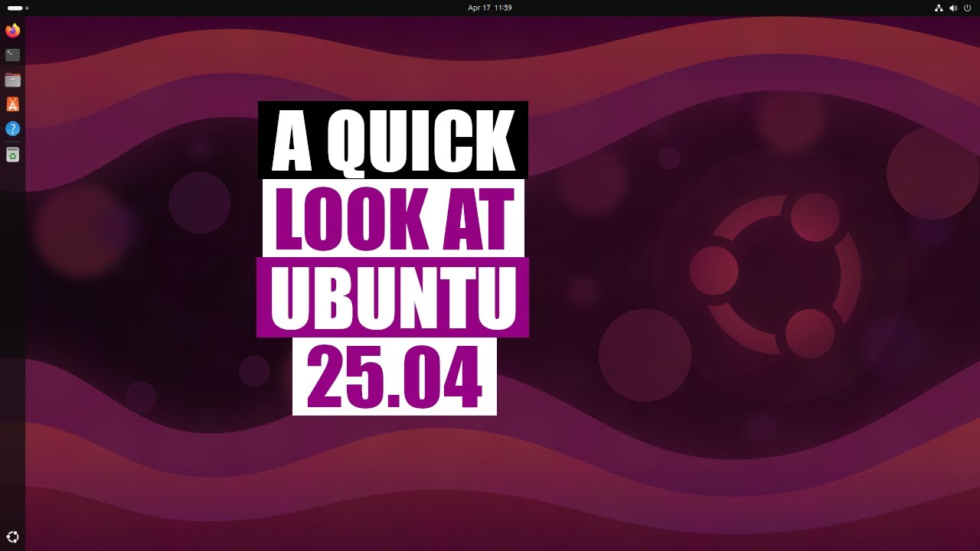Open the Files manager dock icon
The width and height of the screenshot is (980, 551).
click(x=12, y=80)
